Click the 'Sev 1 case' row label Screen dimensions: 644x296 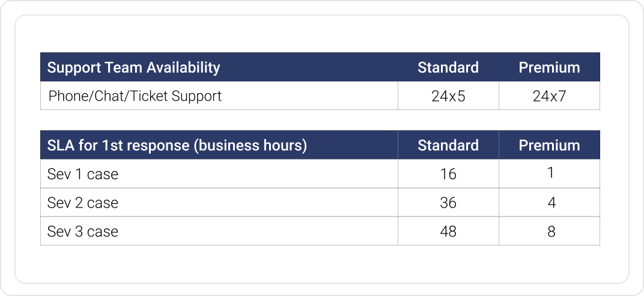(83, 174)
